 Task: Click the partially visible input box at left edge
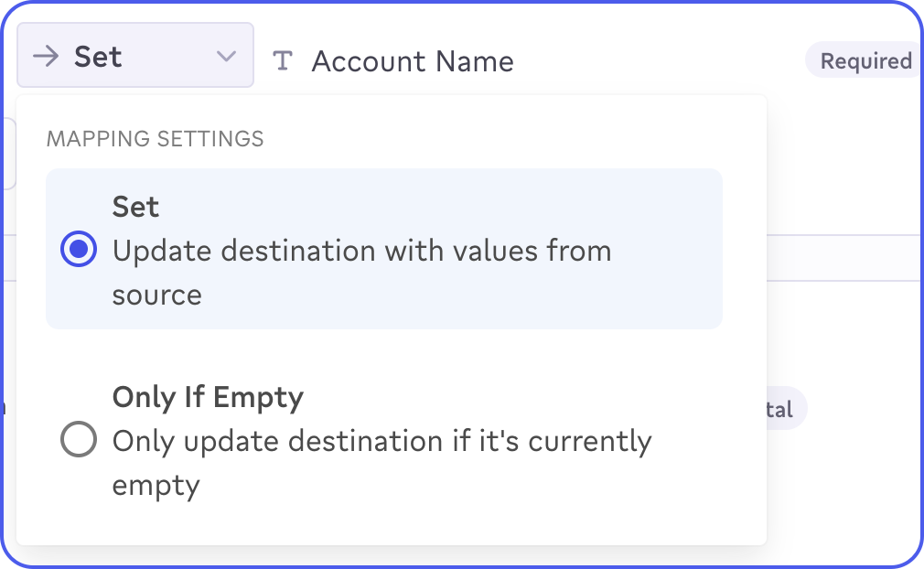pos(7,154)
